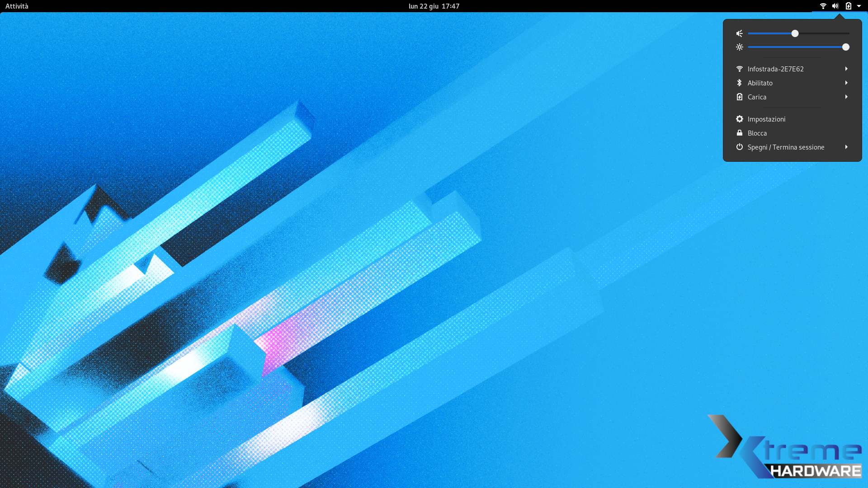Screen dimensions: 868x488
Task: Click top bar volume status icon
Action: click(x=835, y=6)
